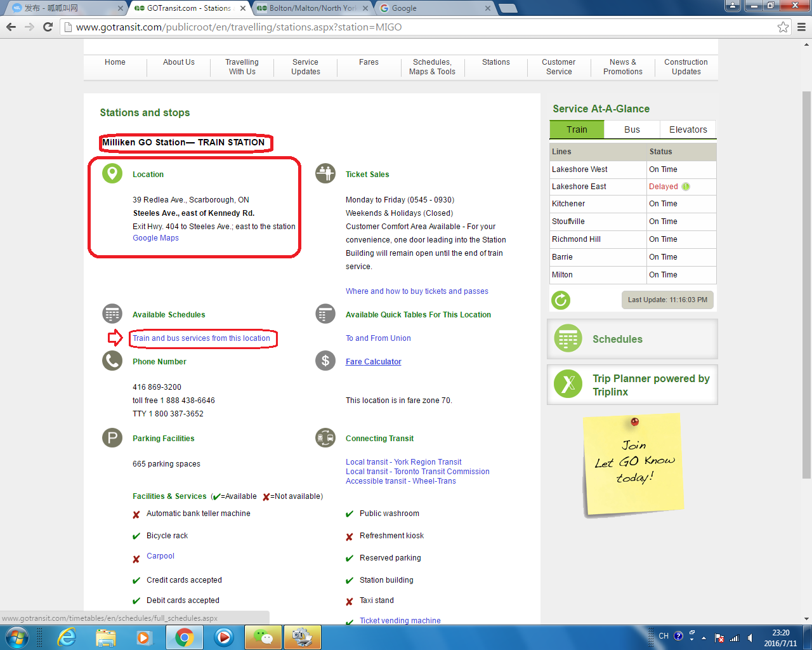Image resolution: width=812 pixels, height=650 pixels.
Task: Open Train and bus services from this location
Action: pos(201,338)
